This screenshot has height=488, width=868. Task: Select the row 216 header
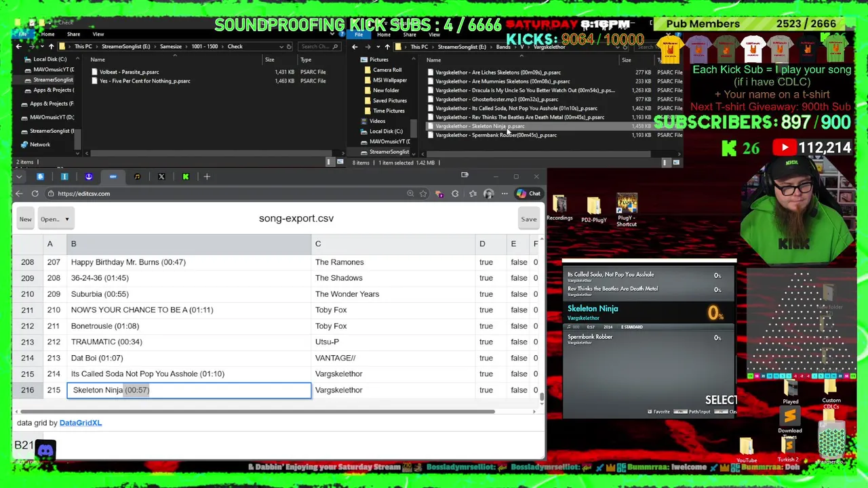coord(27,390)
